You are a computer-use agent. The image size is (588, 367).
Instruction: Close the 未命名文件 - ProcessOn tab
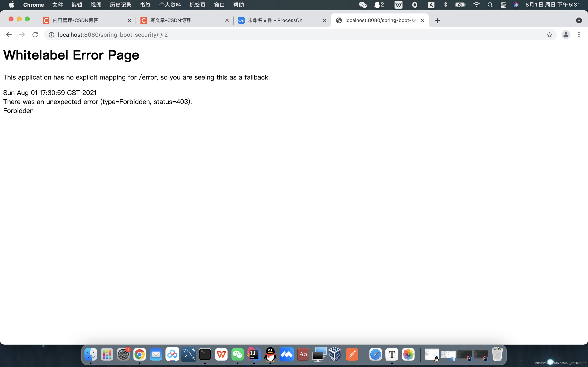[x=324, y=20]
